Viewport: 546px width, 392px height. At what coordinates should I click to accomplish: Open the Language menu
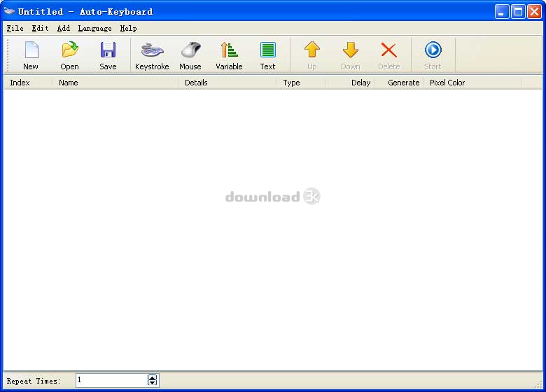tap(94, 29)
